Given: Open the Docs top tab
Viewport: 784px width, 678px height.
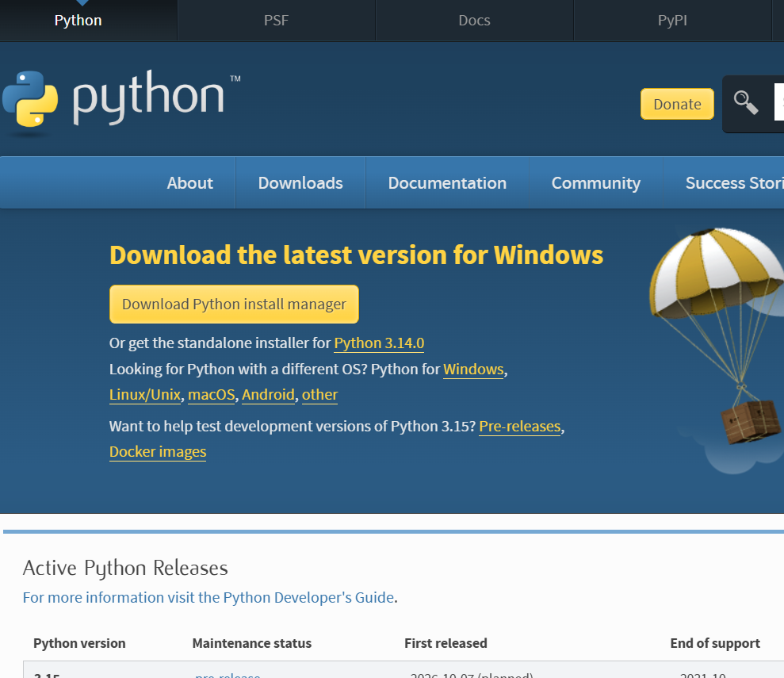Looking at the screenshot, I should 474,21.
